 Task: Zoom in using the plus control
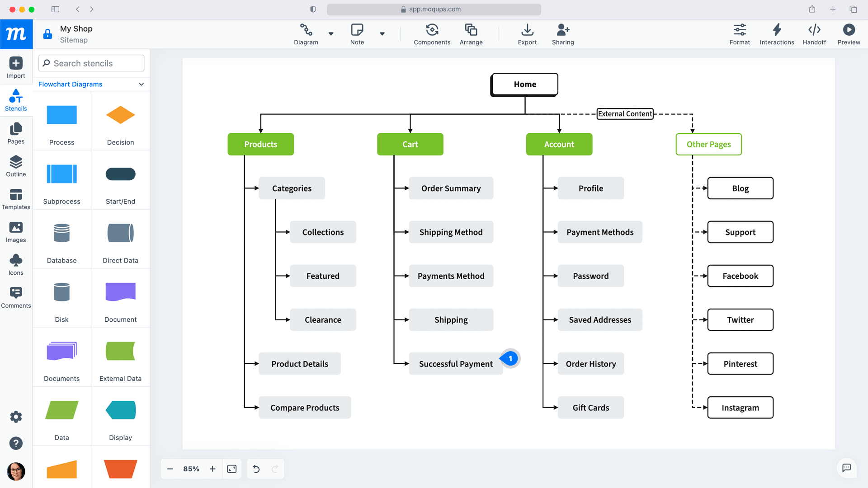(212, 469)
